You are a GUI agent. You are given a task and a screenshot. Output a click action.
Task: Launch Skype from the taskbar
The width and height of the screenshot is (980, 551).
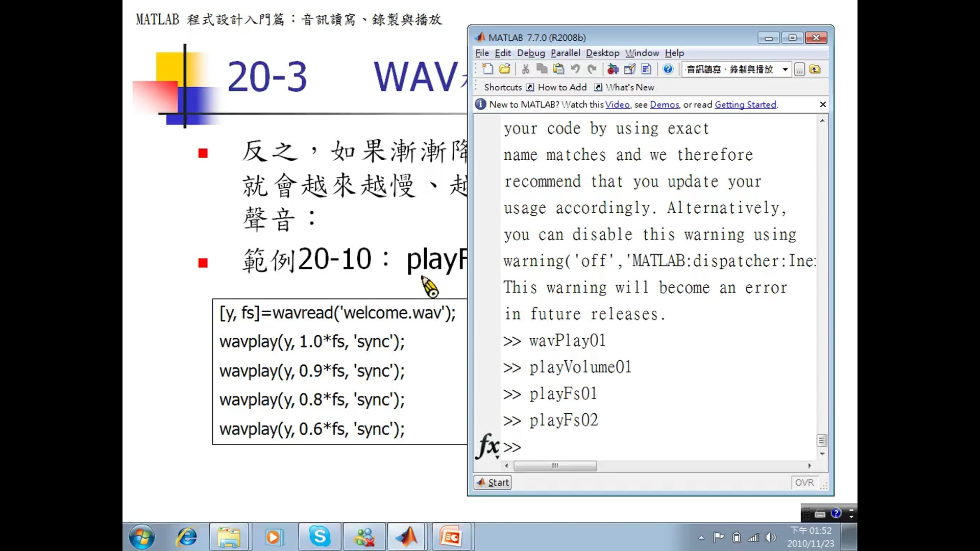click(319, 537)
